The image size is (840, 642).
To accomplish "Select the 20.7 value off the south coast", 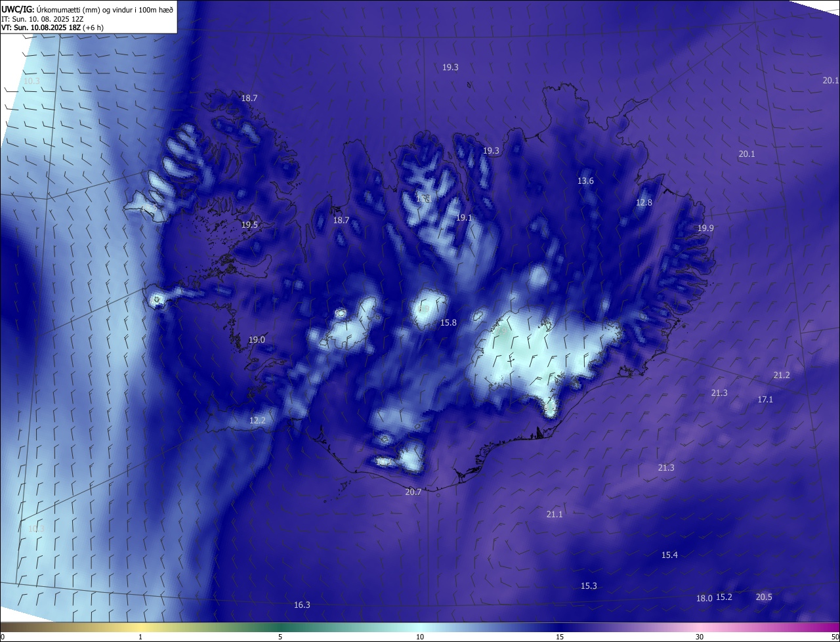I will point(413,492).
